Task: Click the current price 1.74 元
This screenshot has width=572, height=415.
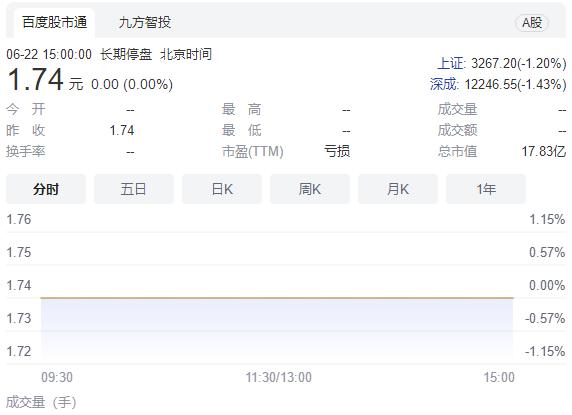Action: [x=45, y=80]
